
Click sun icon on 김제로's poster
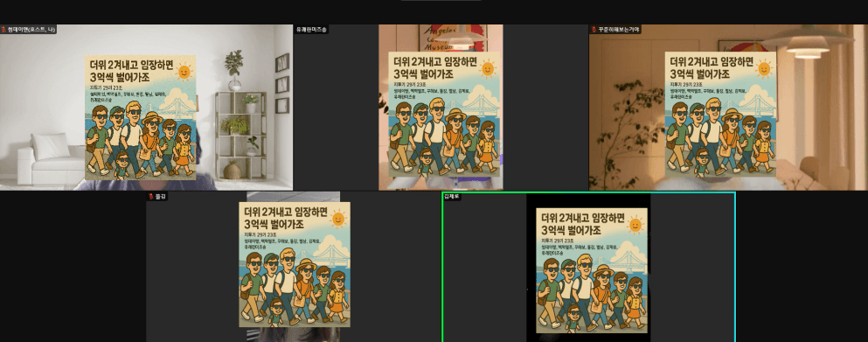point(635,225)
